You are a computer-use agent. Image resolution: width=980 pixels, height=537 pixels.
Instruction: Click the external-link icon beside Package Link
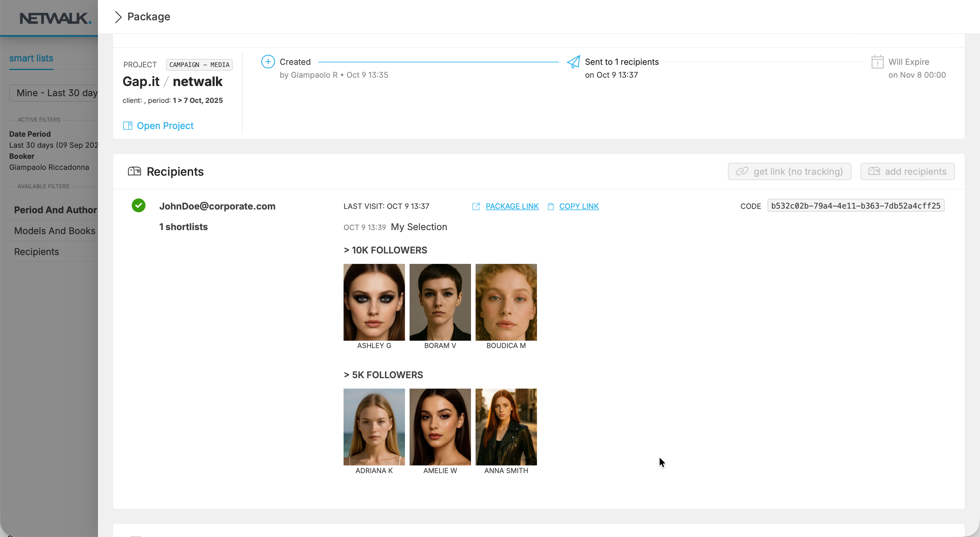pos(476,206)
